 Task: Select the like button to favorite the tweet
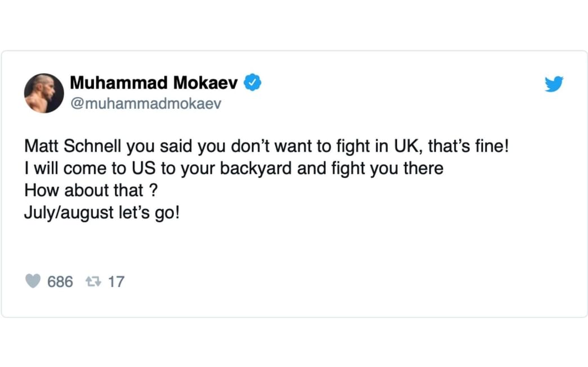click(x=34, y=281)
